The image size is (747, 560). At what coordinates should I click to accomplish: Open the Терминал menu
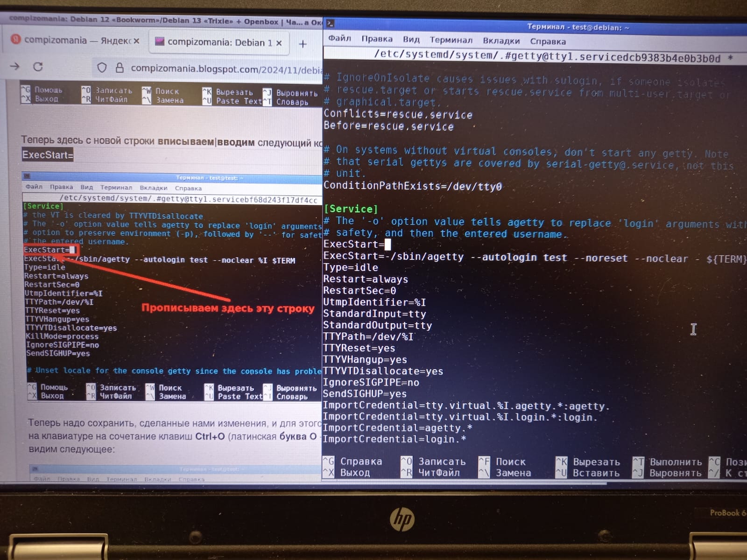[451, 40]
